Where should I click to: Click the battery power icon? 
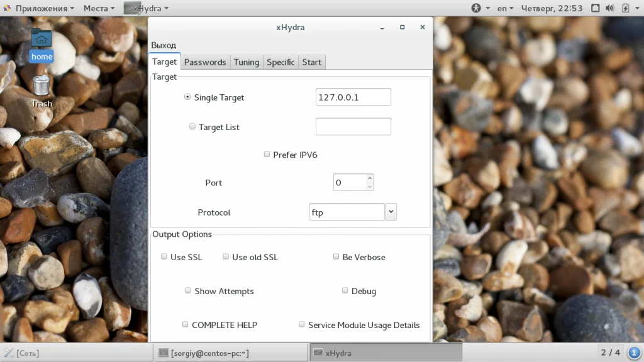point(626,8)
